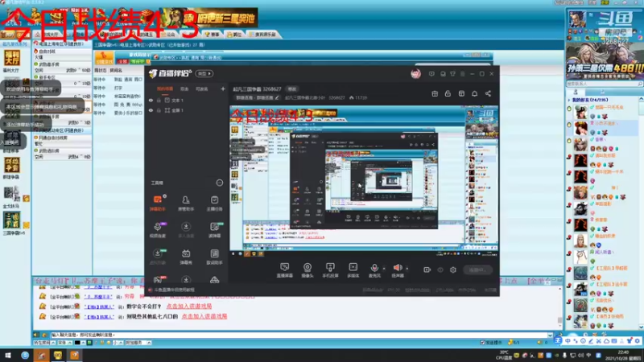Add the 直播屏幕 screen capture source
Image resolution: width=644 pixels, height=362 pixels.
point(284,270)
